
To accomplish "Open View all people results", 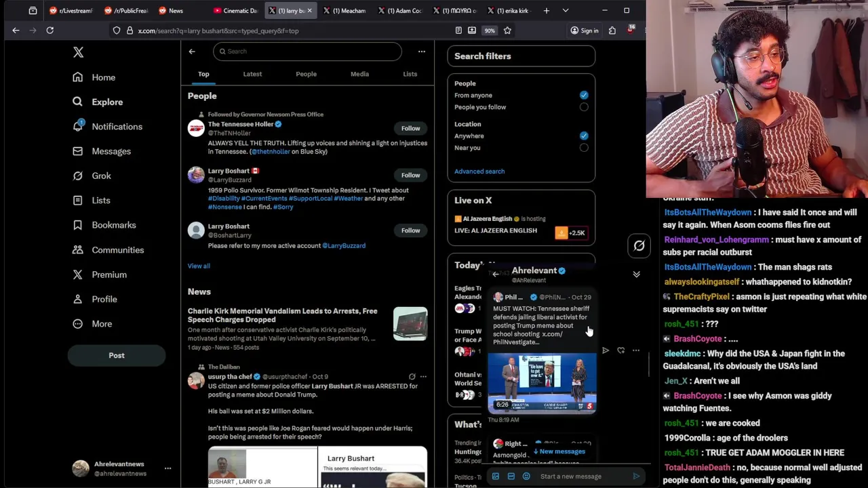I will 199,266.
